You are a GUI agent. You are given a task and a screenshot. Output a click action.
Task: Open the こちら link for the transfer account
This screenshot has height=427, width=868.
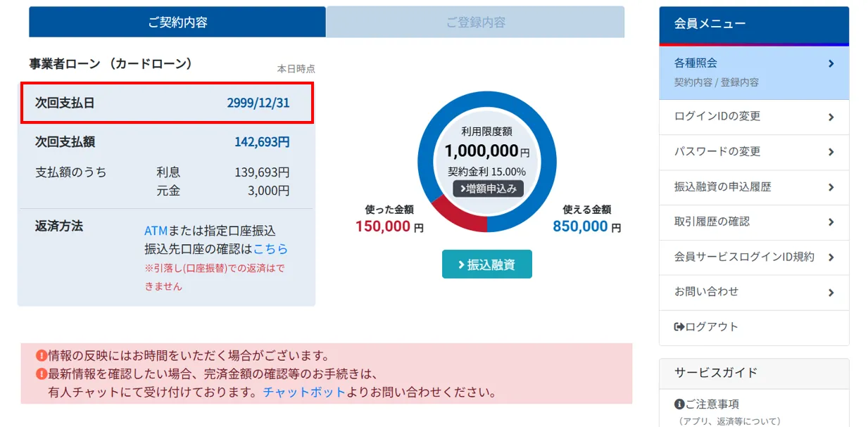(x=270, y=249)
